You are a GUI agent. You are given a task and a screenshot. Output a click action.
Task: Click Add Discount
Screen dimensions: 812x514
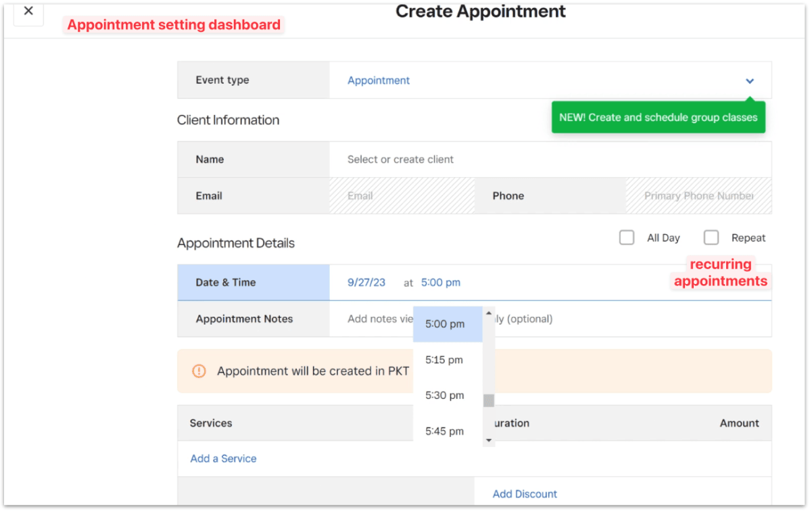click(525, 494)
